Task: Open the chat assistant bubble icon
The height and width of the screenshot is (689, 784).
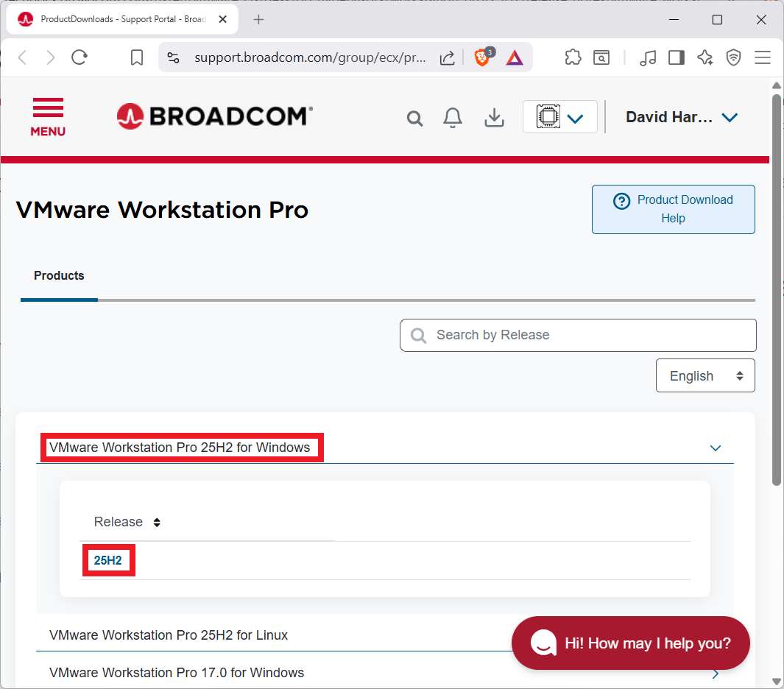Action: (x=543, y=643)
